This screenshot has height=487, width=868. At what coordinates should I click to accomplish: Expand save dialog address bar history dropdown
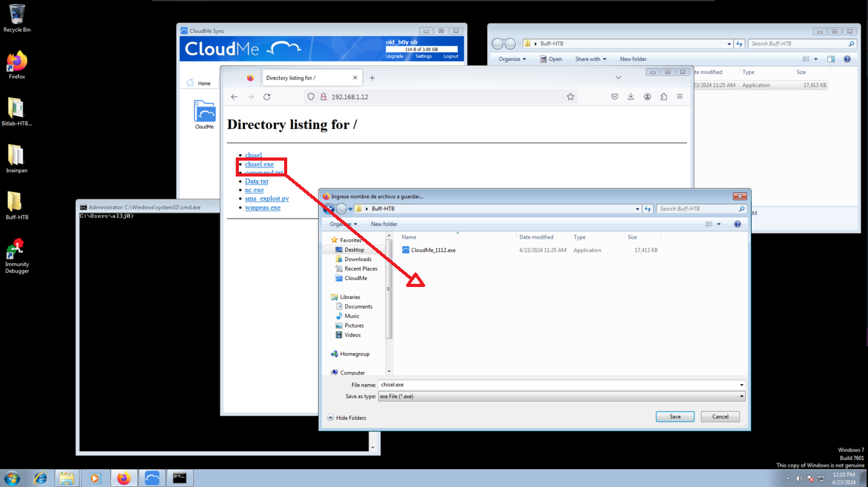tap(637, 209)
